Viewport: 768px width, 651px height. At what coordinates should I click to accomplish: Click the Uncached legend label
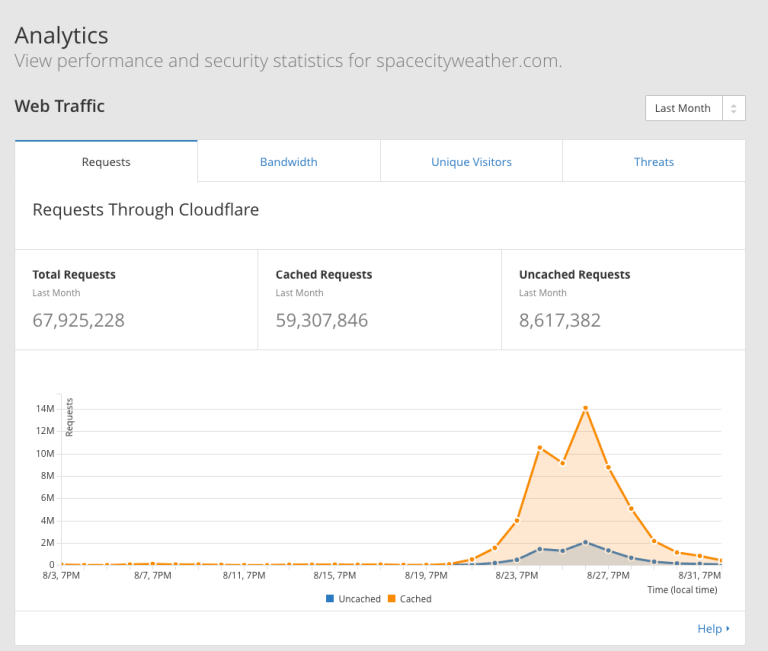(360, 599)
